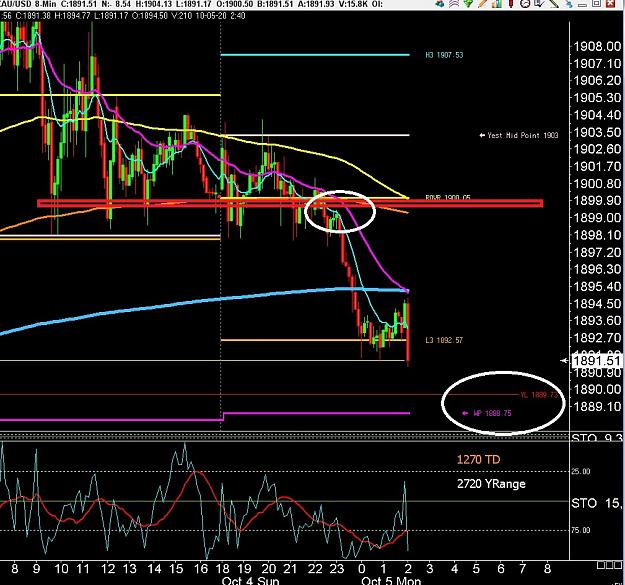Click the green gem icon in toolbar

[468, 4]
